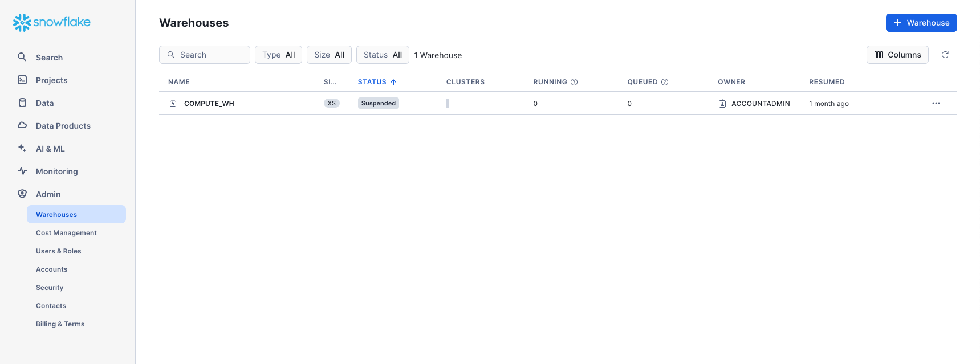Go to Users & Roles page

(58, 251)
